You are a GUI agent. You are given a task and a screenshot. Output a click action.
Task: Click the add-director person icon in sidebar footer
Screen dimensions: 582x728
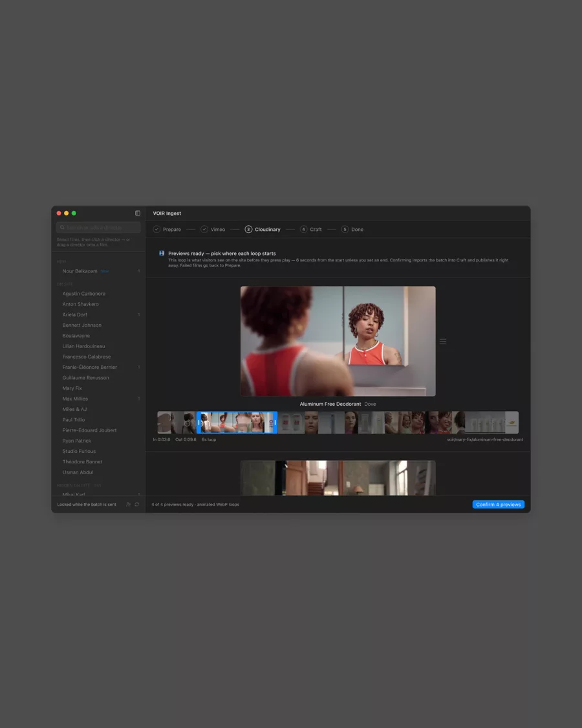coord(129,504)
